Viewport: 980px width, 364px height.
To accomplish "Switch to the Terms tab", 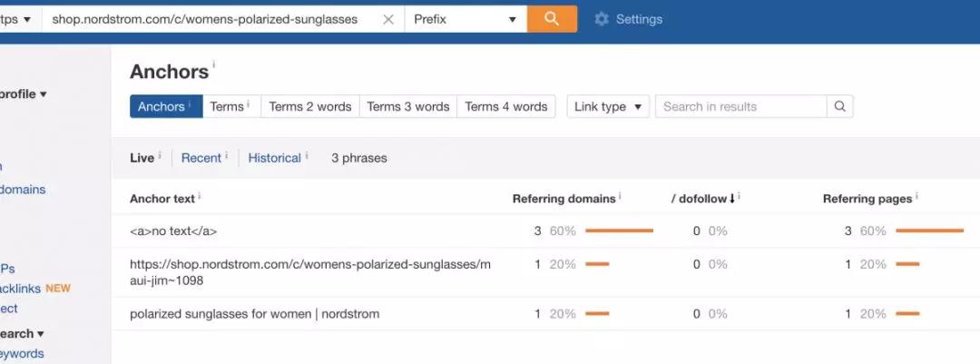I will pyautogui.click(x=227, y=106).
